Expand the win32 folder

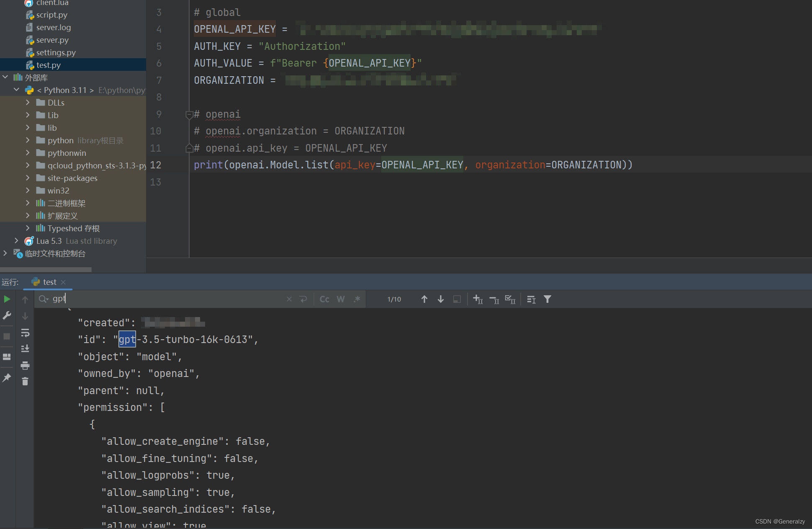click(x=28, y=190)
